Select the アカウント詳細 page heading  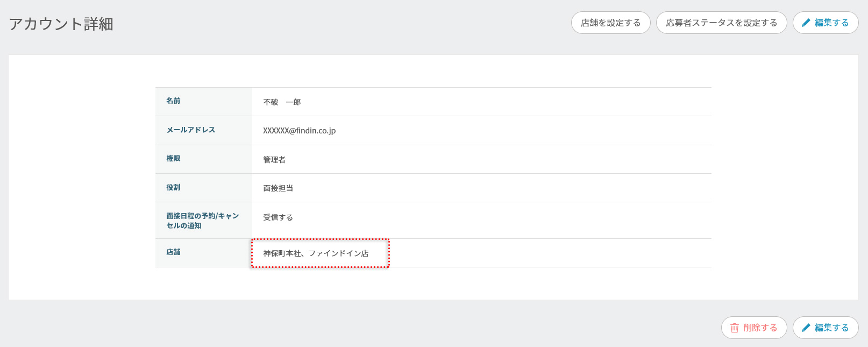click(x=61, y=24)
